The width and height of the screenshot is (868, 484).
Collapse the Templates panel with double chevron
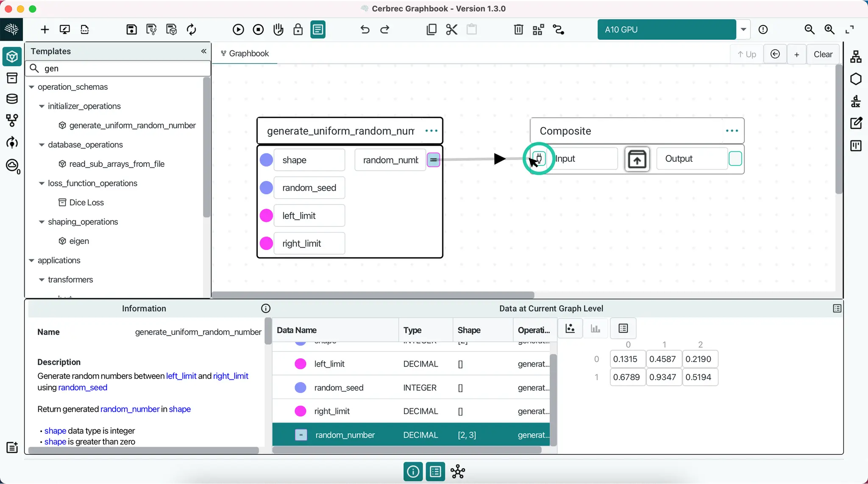204,51
